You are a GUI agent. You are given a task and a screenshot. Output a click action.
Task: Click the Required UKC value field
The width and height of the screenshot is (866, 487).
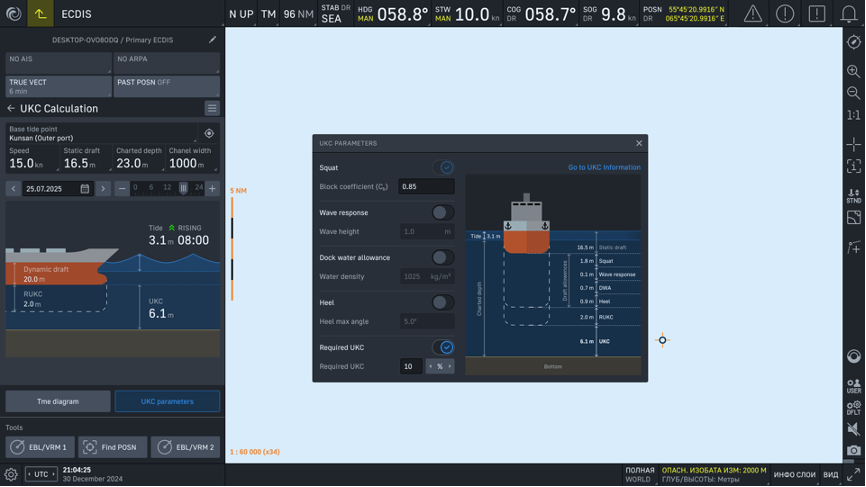pyautogui.click(x=411, y=366)
